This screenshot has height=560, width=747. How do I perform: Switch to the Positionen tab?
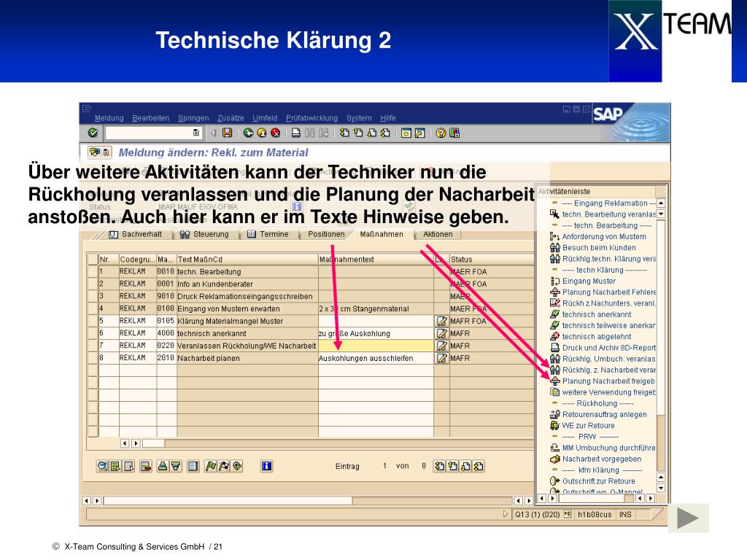[x=326, y=234]
